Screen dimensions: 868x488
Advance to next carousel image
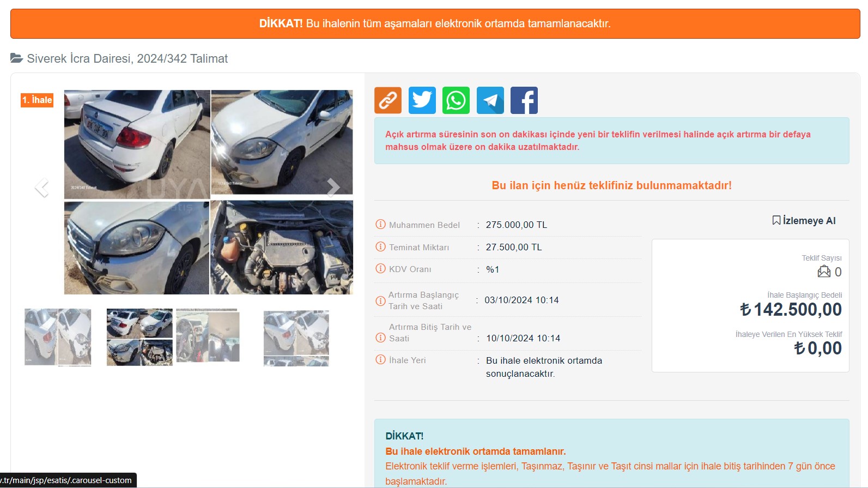point(333,188)
